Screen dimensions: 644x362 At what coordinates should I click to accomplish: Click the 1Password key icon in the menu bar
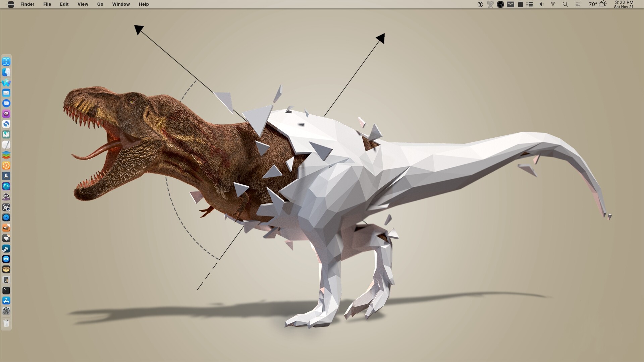pos(480,4)
